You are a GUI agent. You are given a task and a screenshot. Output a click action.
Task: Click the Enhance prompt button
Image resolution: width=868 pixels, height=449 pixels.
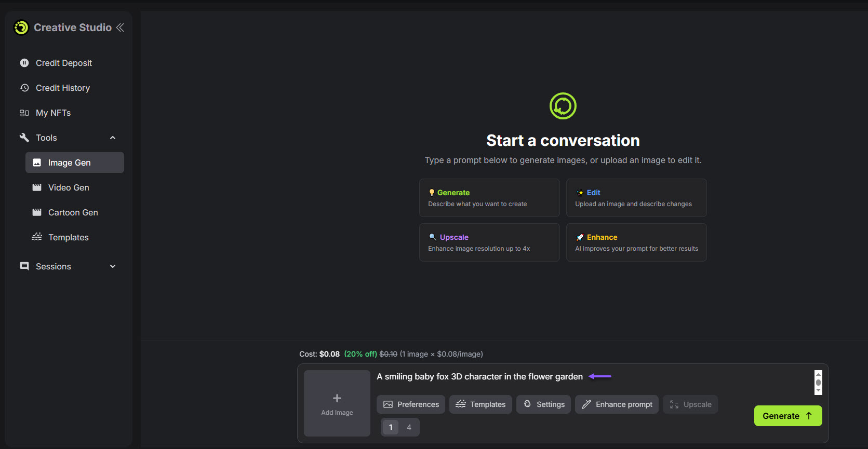pyautogui.click(x=617, y=404)
